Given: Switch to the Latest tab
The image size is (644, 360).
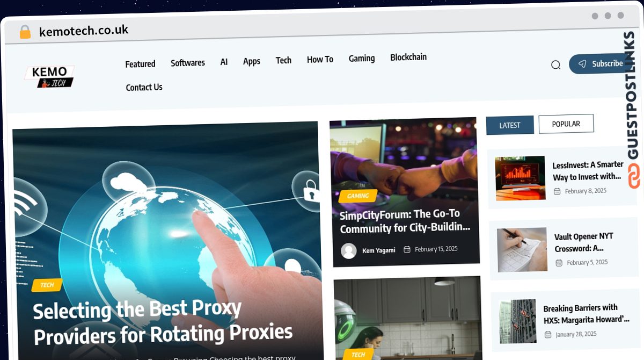Looking at the screenshot, I should click(510, 125).
